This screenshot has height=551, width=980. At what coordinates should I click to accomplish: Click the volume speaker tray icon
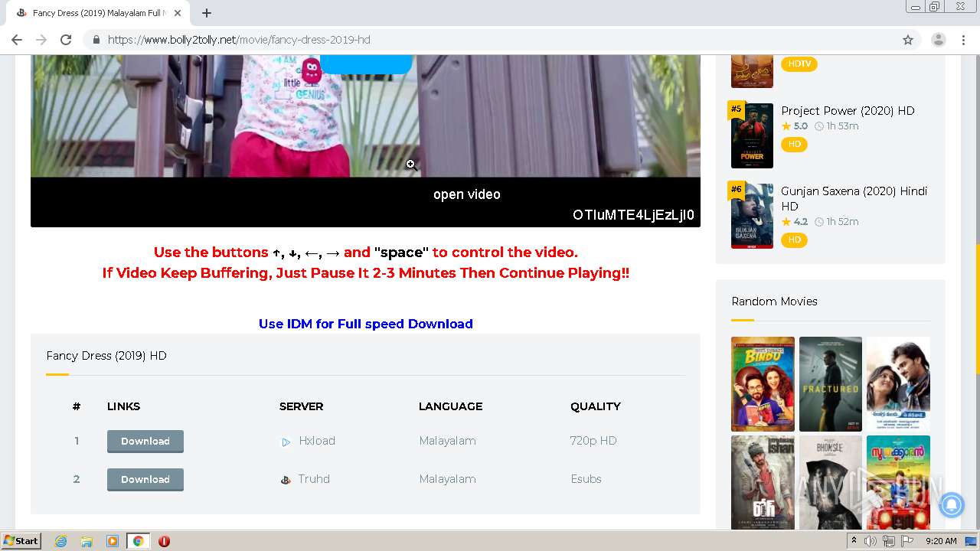[871, 541]
